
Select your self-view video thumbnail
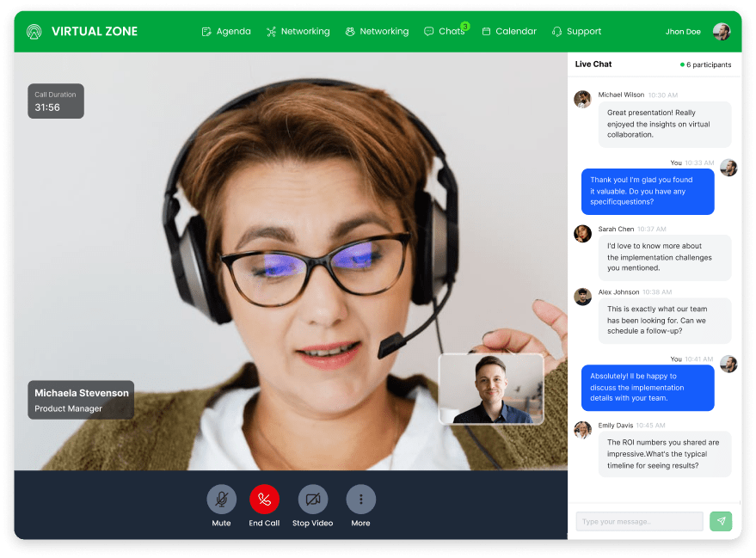(x=491, y=389)
